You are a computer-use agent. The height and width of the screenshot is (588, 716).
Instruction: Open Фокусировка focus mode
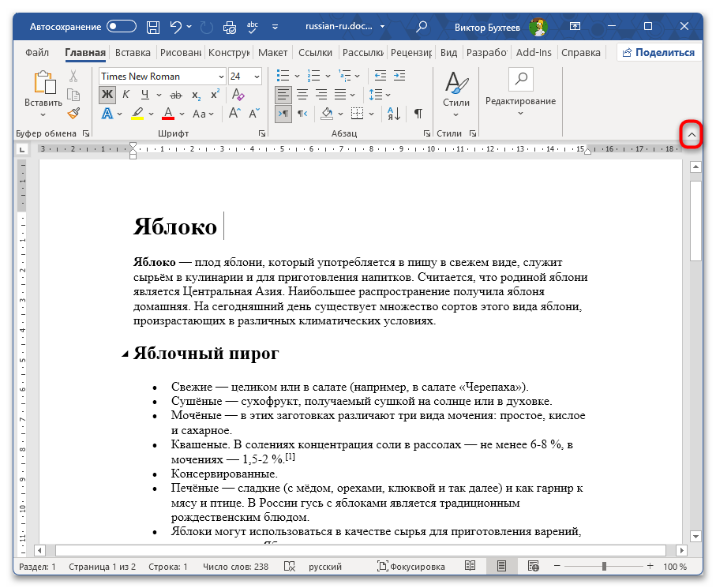tap(411, 567)
